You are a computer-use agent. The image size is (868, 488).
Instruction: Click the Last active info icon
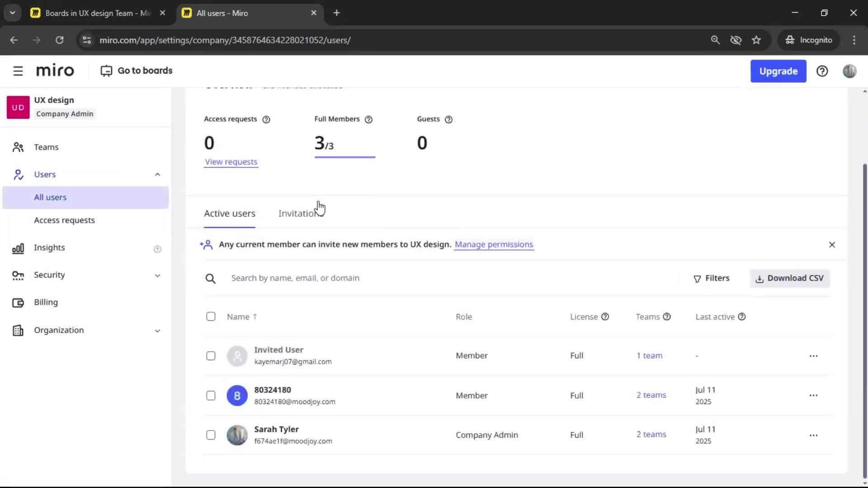pos(742,317)
